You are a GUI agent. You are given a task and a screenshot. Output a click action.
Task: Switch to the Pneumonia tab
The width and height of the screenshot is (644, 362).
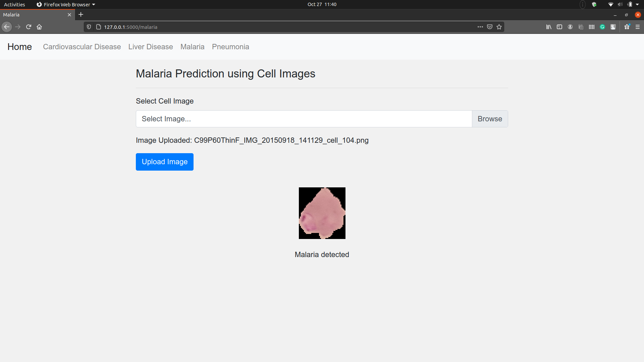point(230,47)
